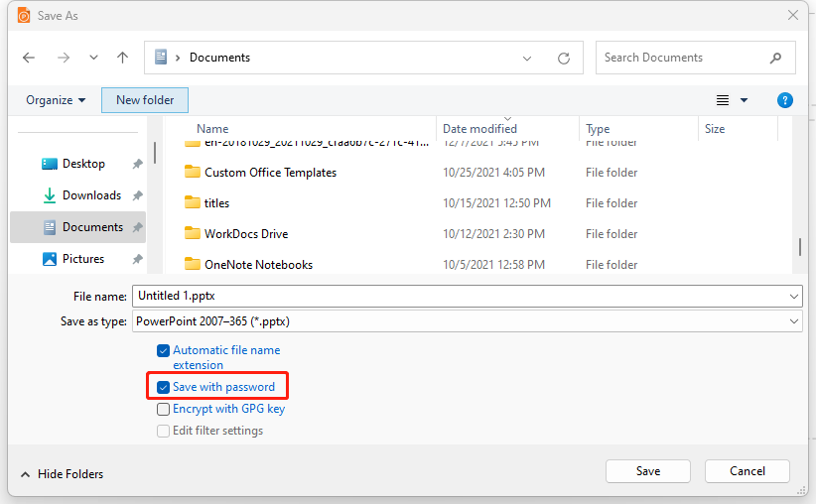Click the file list vertical scrollbar

(x=800, y=247)
